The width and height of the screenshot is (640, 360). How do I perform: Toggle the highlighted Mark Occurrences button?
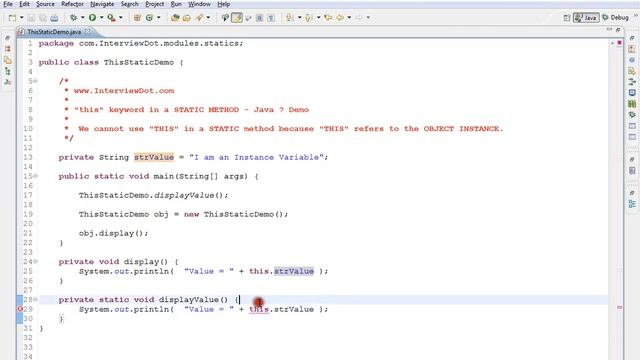click(237, 18)
